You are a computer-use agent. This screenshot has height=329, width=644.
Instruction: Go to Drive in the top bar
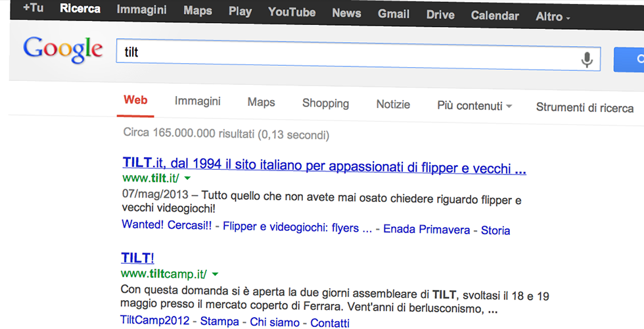440,14
